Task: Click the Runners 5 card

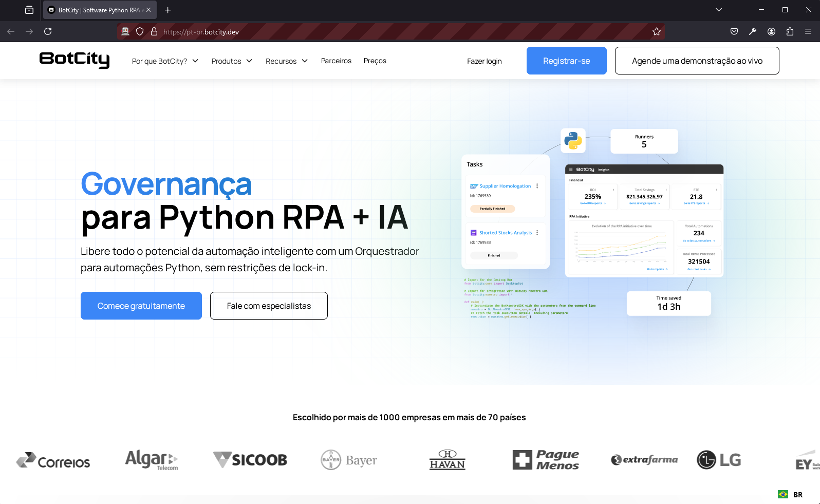Action: (644, 141)
